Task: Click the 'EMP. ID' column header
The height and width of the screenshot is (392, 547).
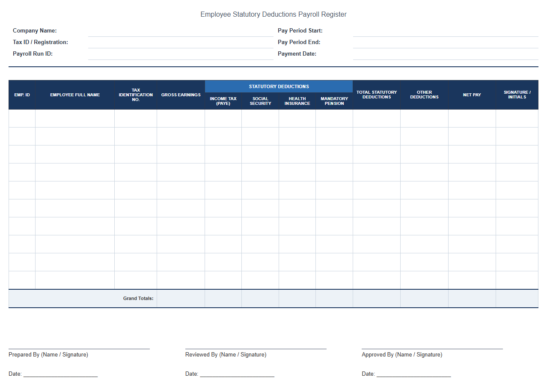Action: [22, 95]
